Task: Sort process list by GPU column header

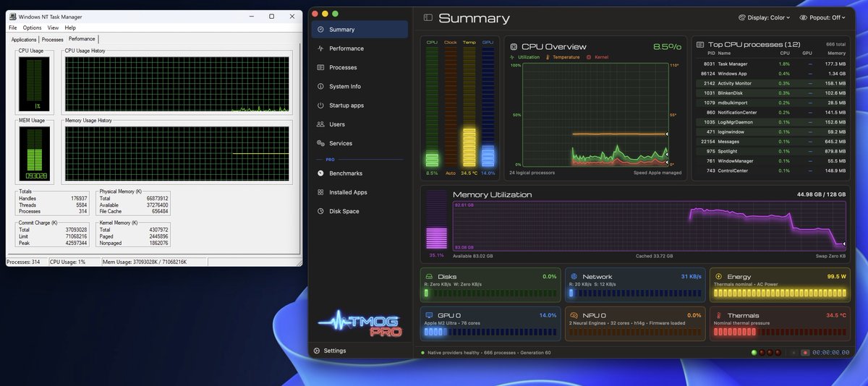Action: [807, 53]
